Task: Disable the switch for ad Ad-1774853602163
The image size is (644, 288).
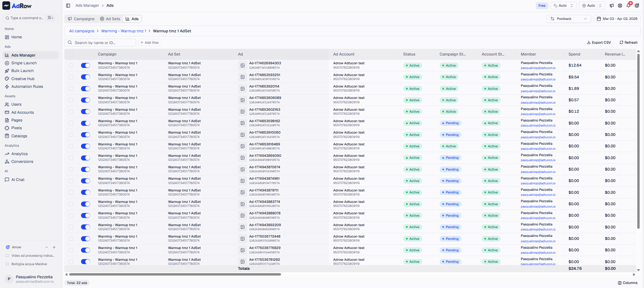Action: (85, 111)
